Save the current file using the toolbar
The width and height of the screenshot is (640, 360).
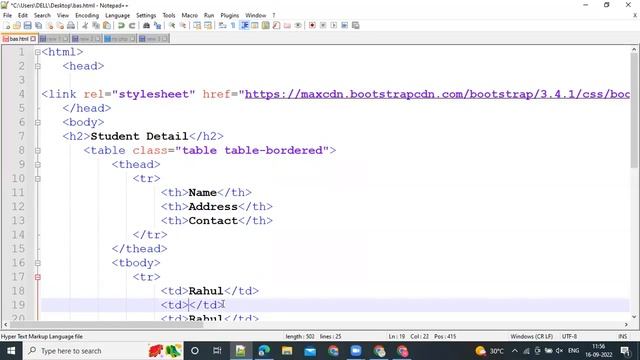(x=27, y=25)
